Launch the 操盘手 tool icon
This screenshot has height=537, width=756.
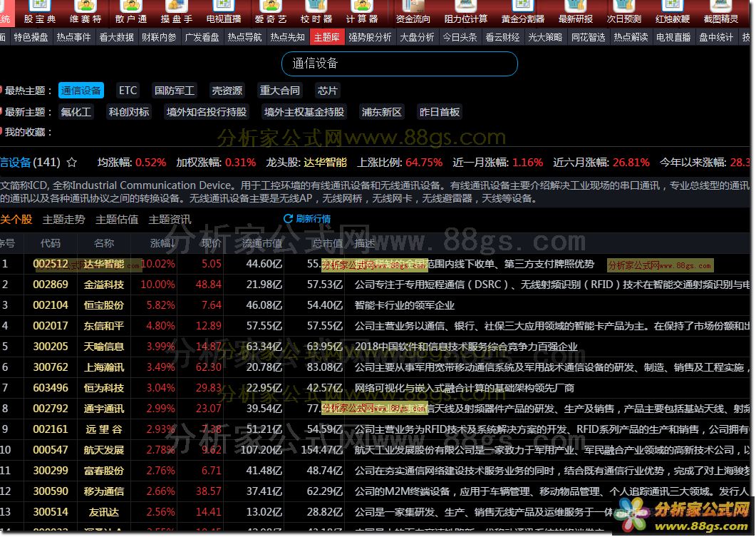pyautogui.click(x=177, y=12)
